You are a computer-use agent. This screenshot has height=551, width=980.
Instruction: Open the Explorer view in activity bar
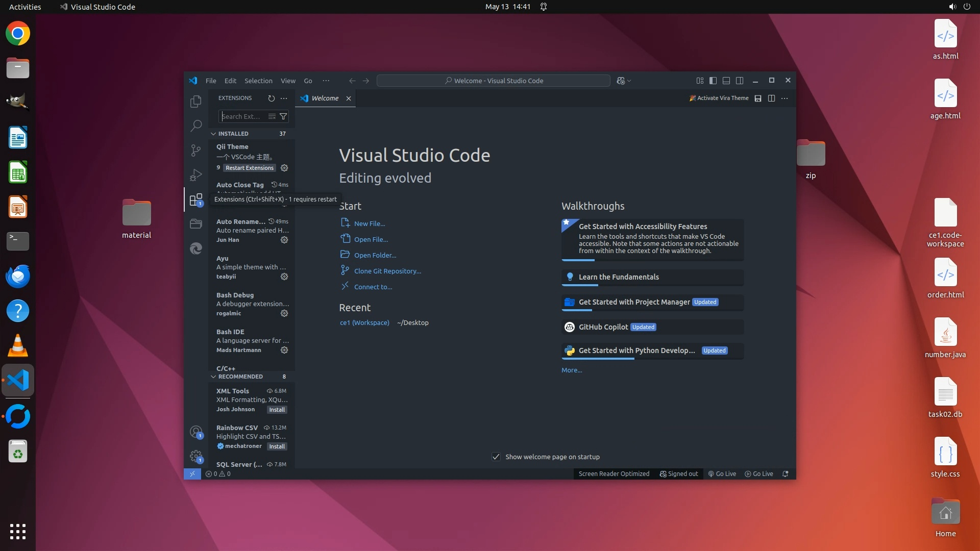[196, 102]
